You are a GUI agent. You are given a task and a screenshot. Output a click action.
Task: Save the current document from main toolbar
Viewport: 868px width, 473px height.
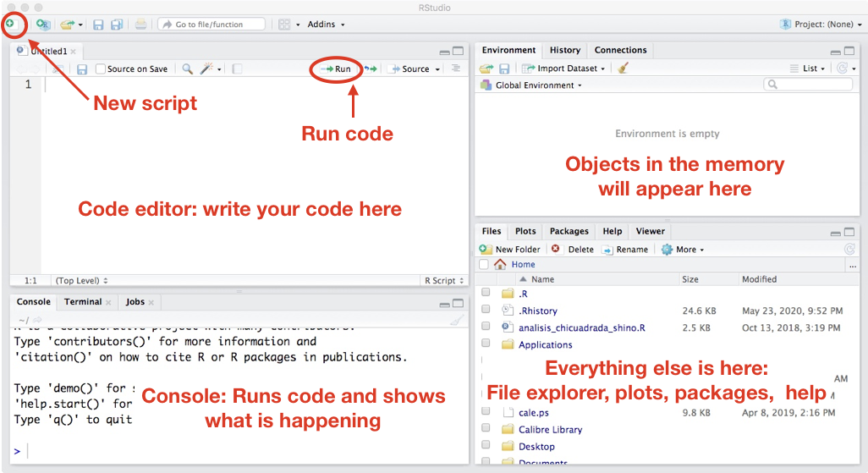coord(98,25)
